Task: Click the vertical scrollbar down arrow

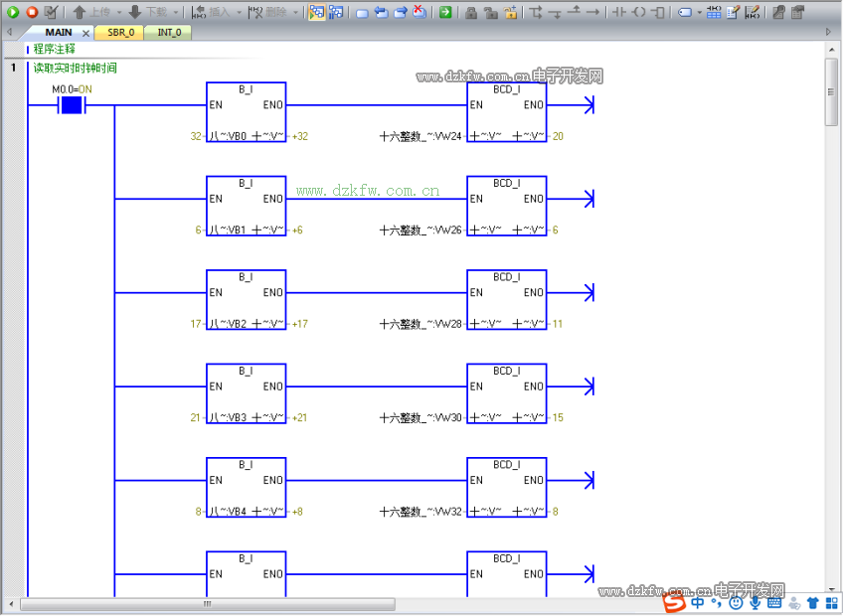Action: [x=832, y=589]
